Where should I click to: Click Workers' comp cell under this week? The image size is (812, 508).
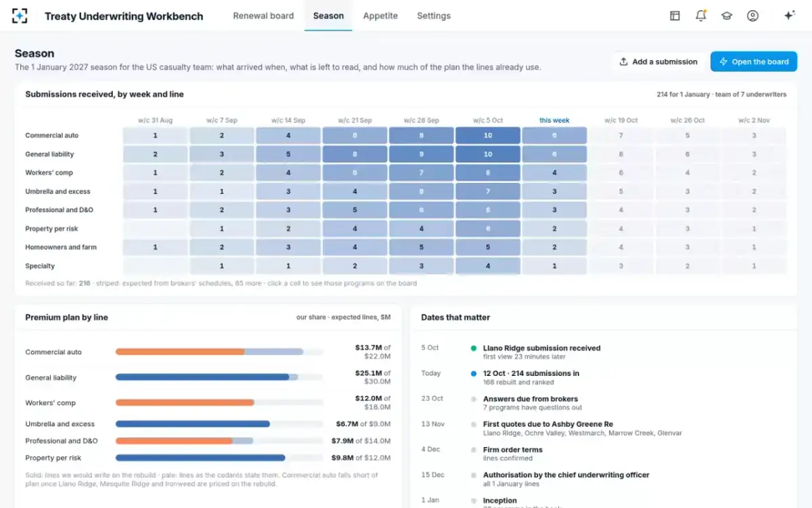(554, 173)
